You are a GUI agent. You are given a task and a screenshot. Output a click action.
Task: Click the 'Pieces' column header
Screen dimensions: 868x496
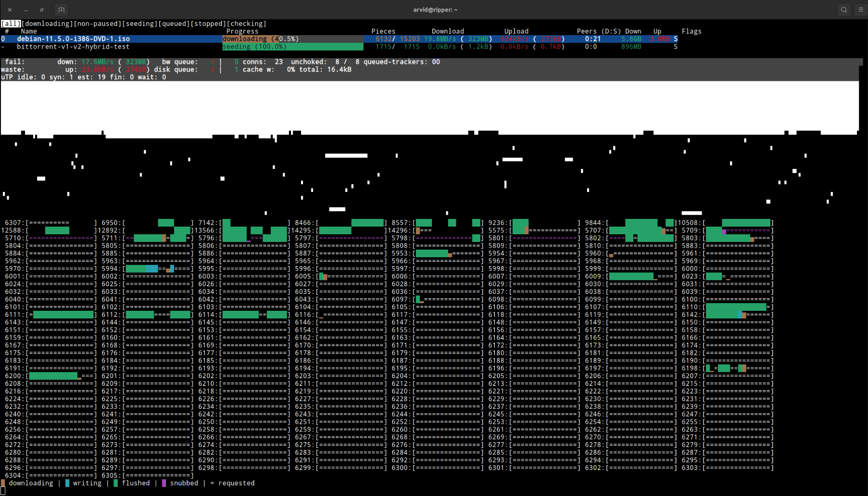click(383, 31)
